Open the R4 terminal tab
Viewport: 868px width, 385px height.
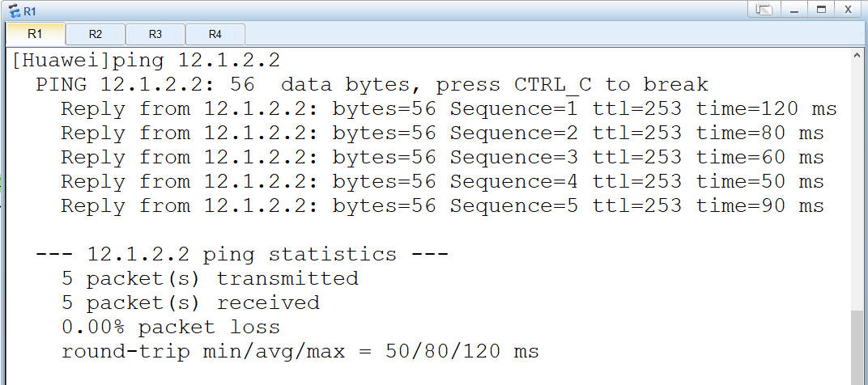(x=215, y=34)
